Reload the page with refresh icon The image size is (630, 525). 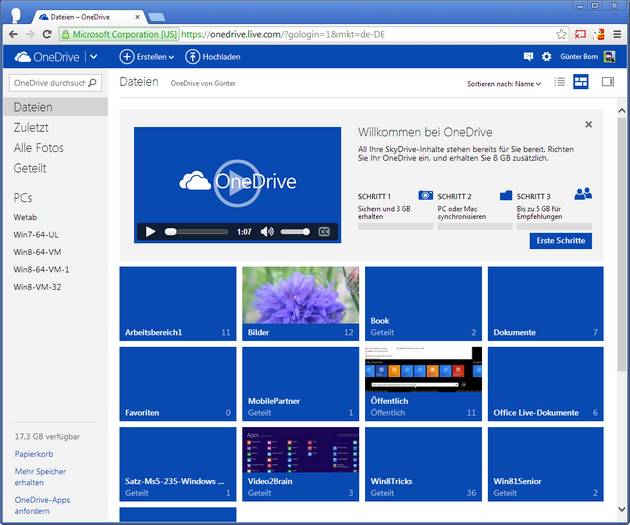[47, 34]
